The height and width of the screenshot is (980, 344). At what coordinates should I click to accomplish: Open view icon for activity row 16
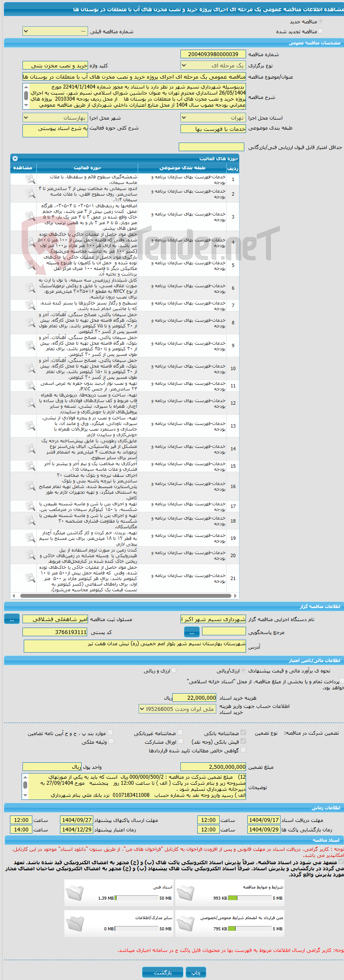(30, 486)
